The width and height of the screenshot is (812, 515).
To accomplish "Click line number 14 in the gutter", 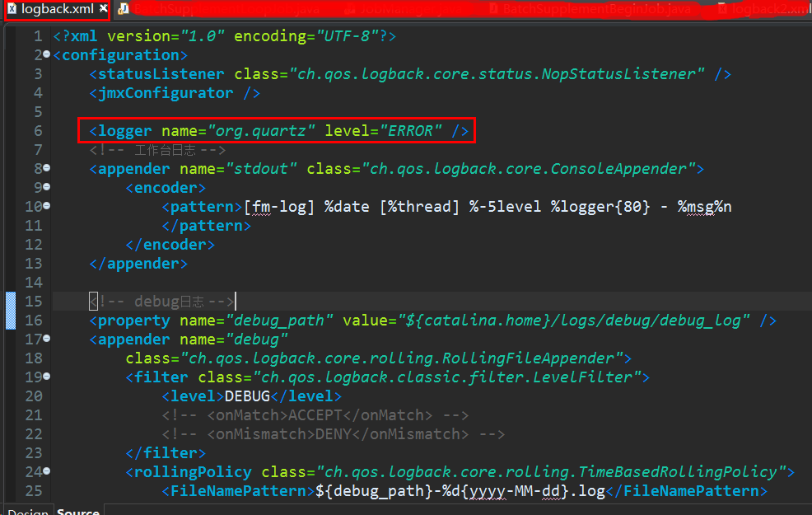I will tap(35, 283).
